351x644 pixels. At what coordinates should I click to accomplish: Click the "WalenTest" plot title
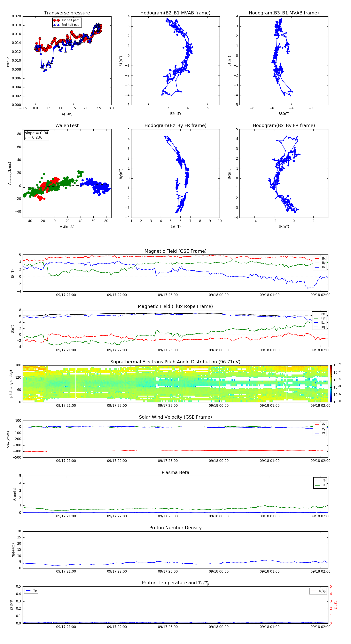[67, 125]
